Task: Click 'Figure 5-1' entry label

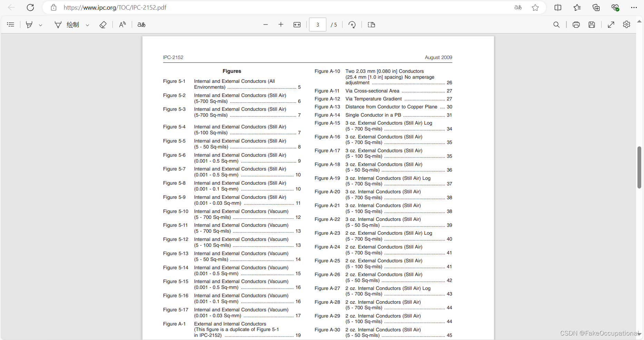Action: pyautogui.click(x=174, y=81)
